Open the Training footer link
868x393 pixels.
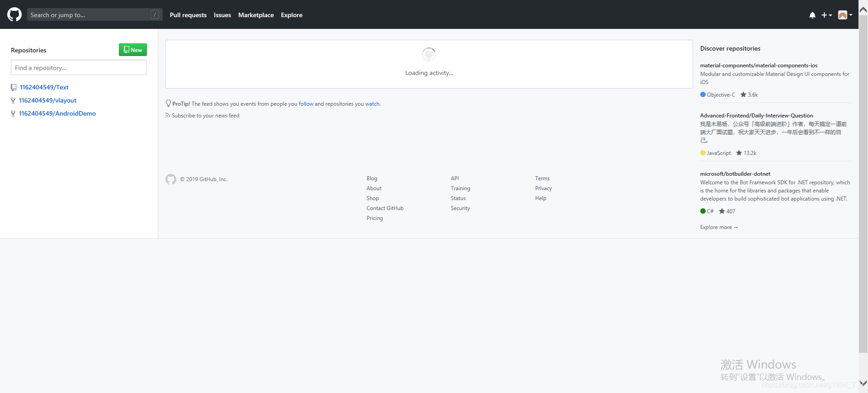tap(460, 188)
